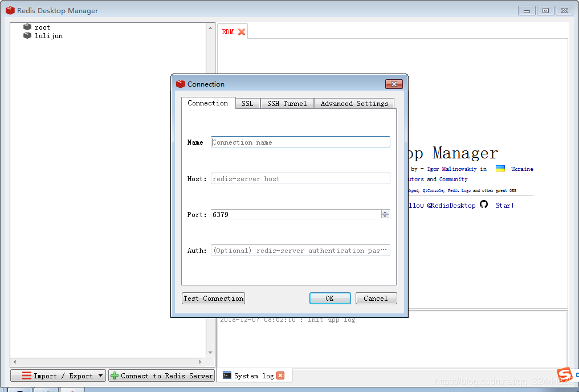Open the QtConsole link

(433, 191)
